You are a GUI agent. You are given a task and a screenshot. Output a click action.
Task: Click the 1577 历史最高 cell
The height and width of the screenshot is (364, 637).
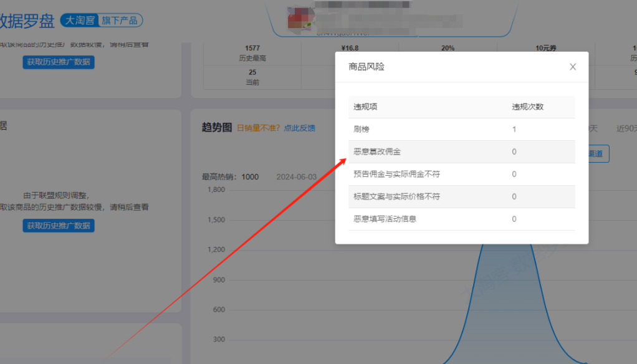[252, 53]
